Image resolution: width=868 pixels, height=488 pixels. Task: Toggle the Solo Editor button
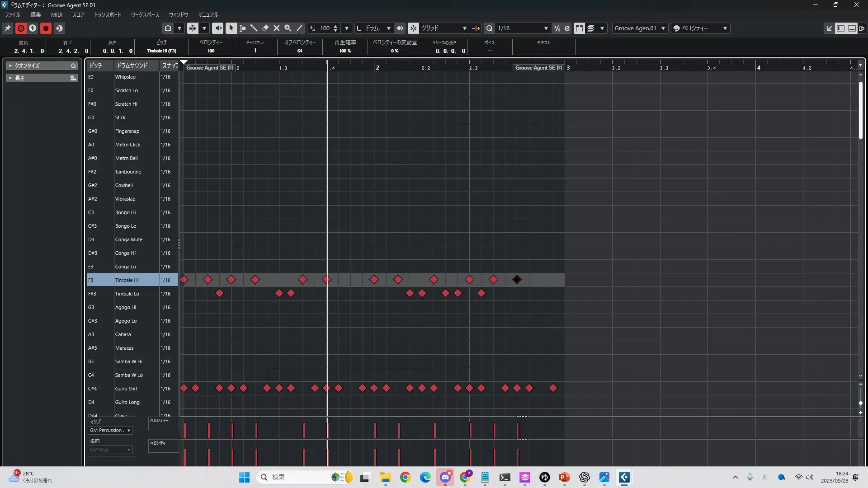pos(21,28)
